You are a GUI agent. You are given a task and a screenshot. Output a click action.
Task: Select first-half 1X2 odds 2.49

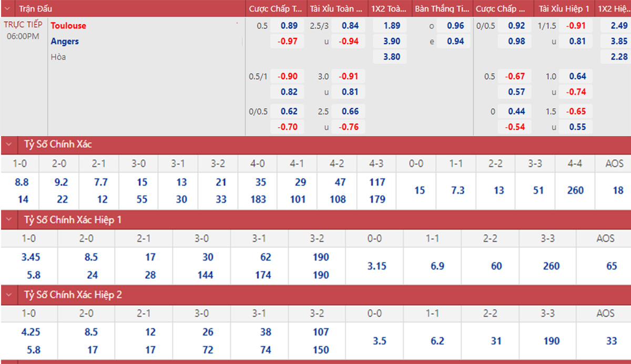(x=619, y=26)
